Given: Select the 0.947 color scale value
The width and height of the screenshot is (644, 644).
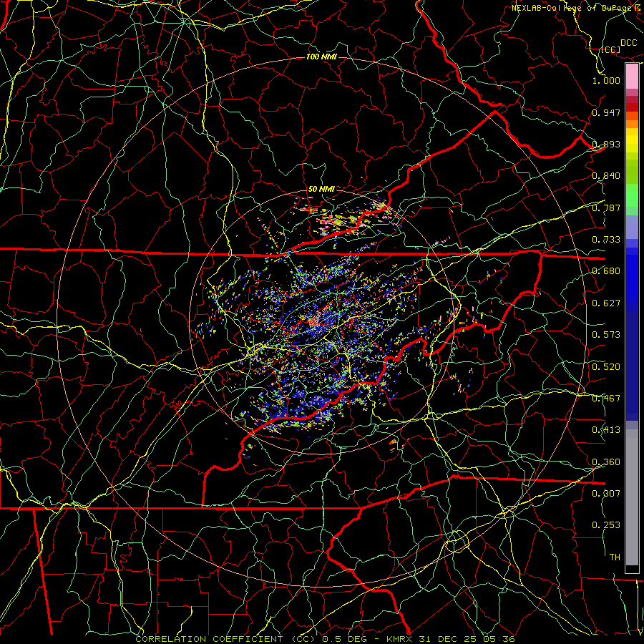Looking at the screenshot, I should (606, 112).
